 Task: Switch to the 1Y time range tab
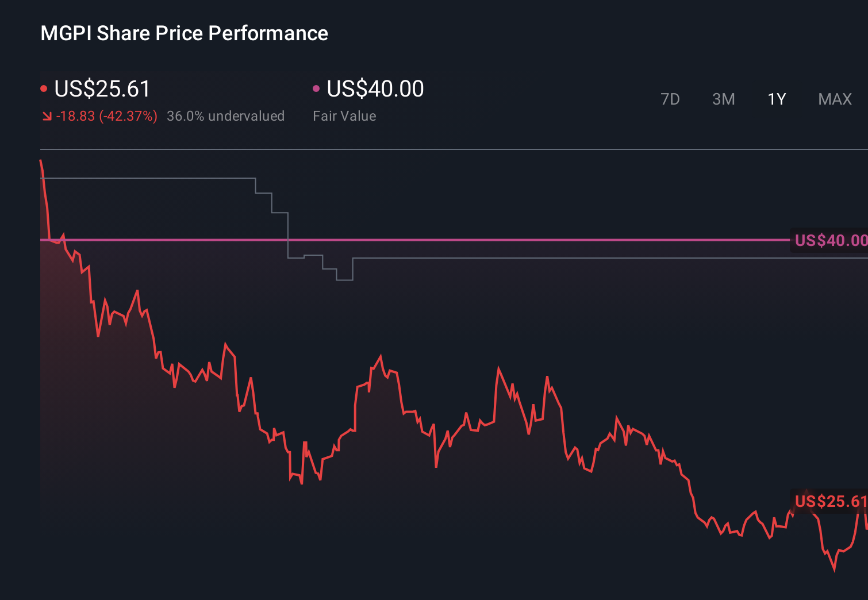coord(777,99)
